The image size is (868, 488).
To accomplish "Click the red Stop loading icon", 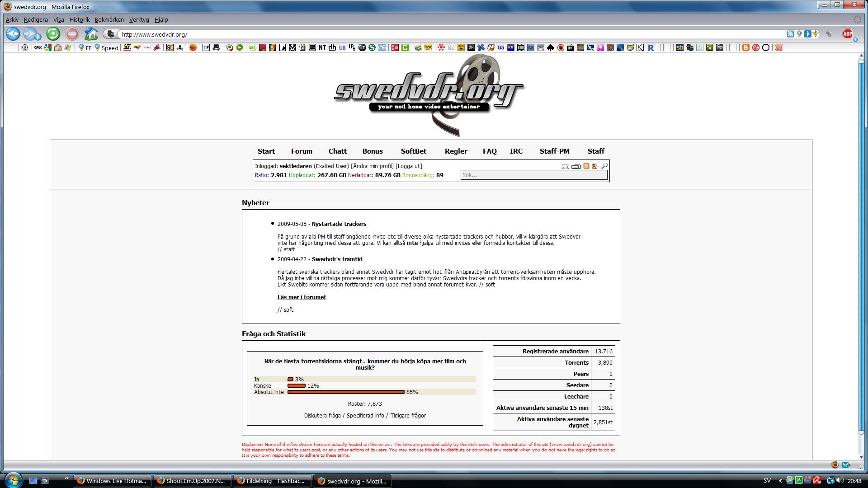I will pyautogui.click(x=72, y=34).
